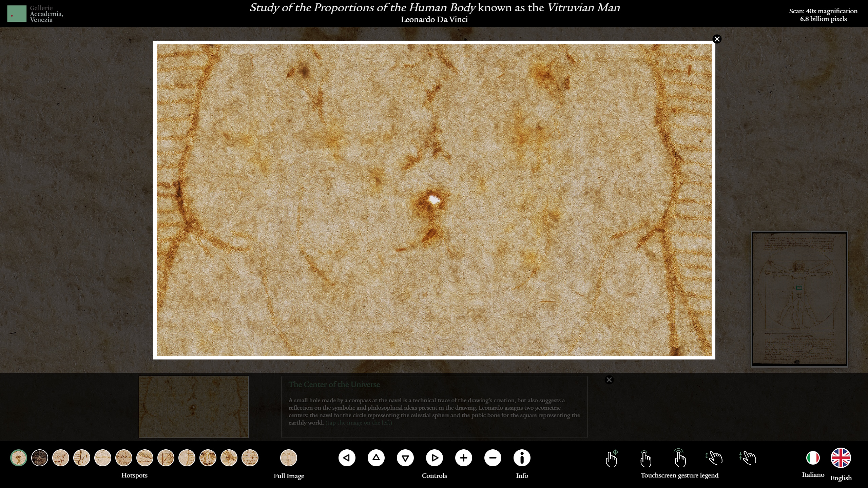Click the first touchscreen drag gesture icon

612,458
